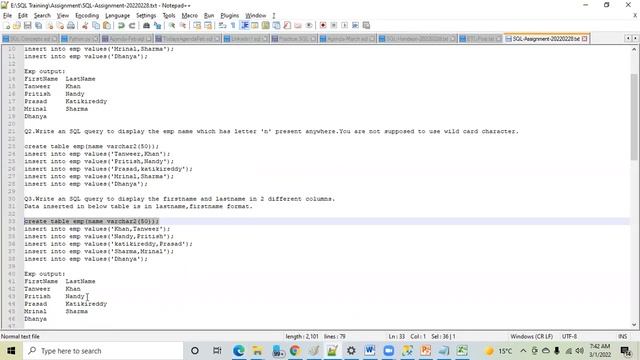Open File Explorer from taskbar
This screenshot has height=360, width=640.
point(258,351)
